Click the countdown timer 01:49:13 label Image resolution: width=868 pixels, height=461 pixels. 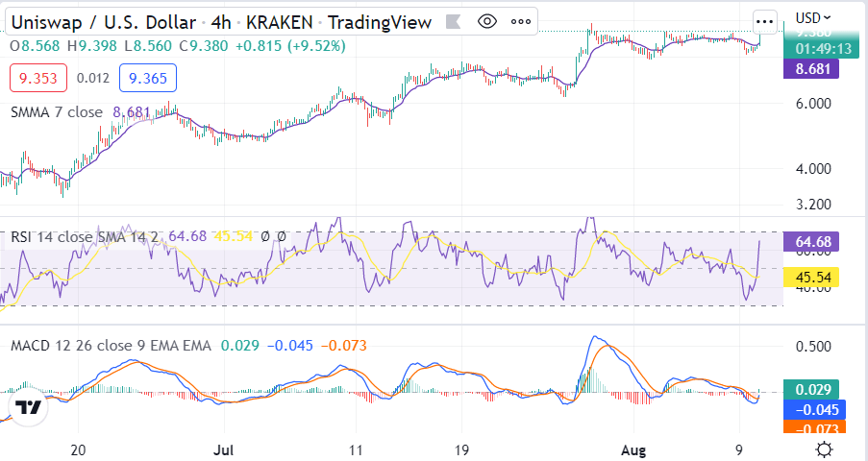click(x=824, y=49)
